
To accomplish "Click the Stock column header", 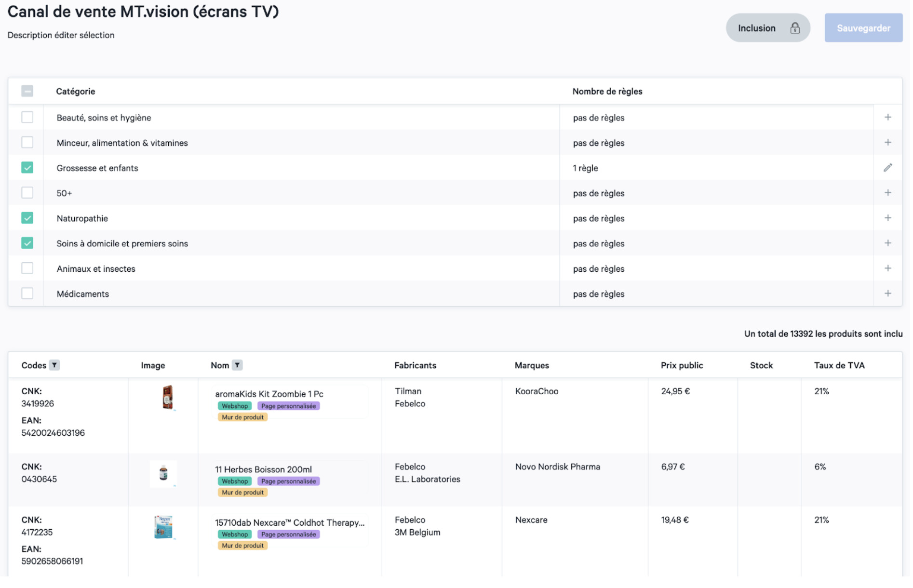I will pyautogui.click(x=761, y=365).
